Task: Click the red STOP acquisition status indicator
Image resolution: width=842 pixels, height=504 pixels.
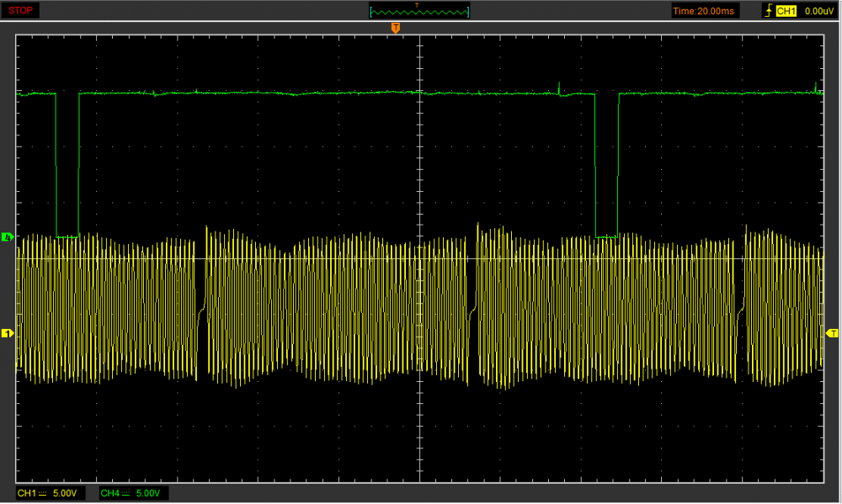Action: pos(21,10)
